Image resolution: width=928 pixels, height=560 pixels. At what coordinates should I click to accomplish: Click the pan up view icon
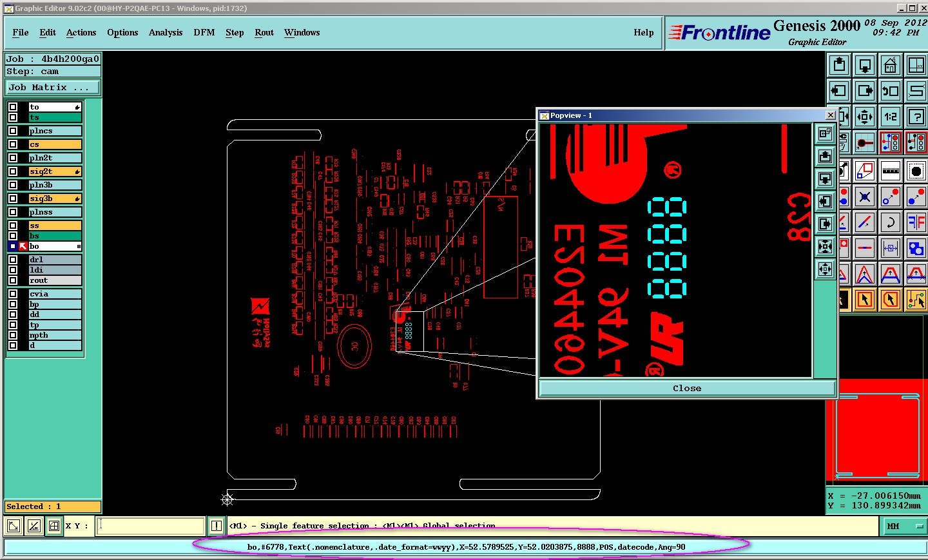[839, 65]
